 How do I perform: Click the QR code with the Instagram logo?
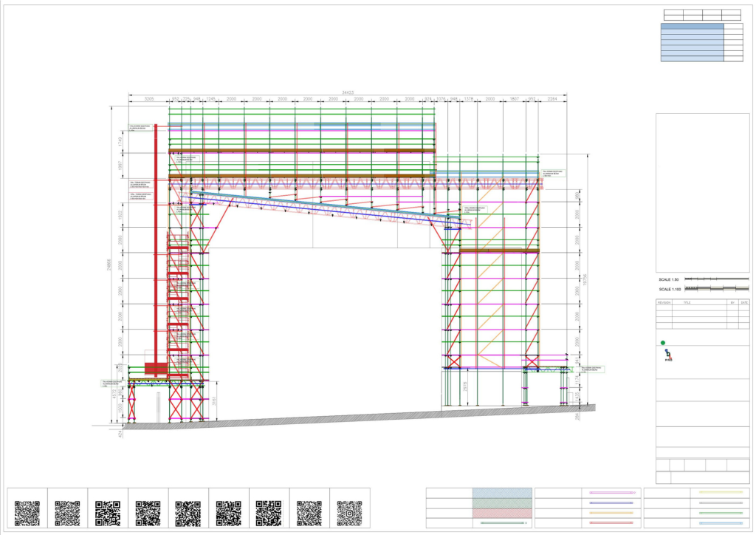pos(349,513)
